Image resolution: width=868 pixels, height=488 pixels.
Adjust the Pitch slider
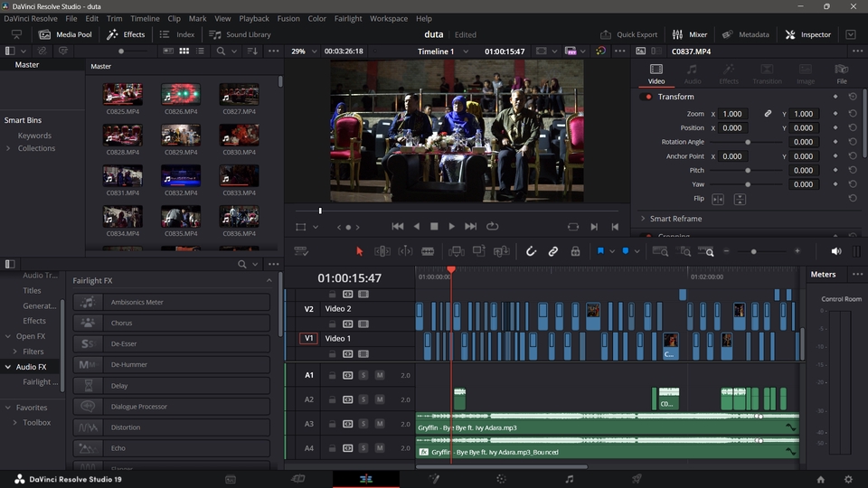(x=748, y=171)
